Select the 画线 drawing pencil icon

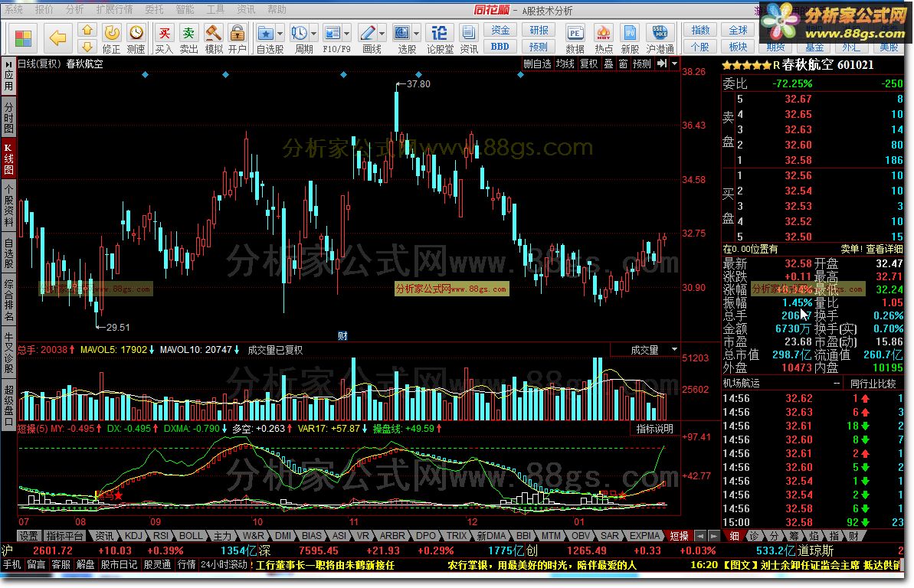click(368, 33)
